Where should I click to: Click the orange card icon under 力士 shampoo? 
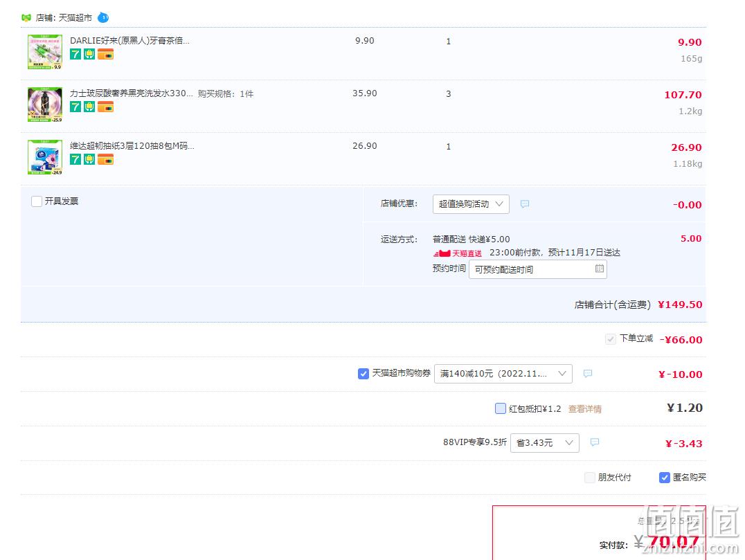(x=105, y=107)
